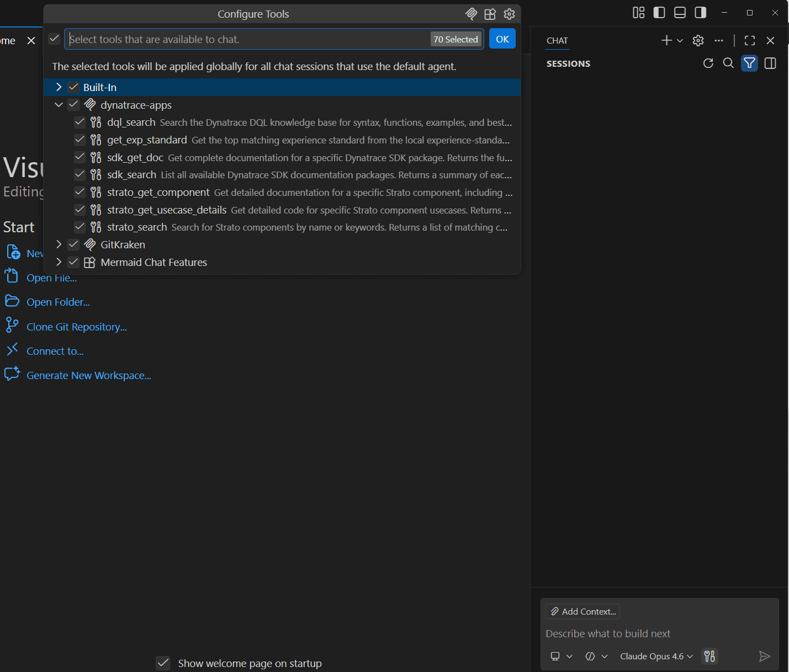Disable the strato_search tool checkbox
789x672 pixels.
80,227
